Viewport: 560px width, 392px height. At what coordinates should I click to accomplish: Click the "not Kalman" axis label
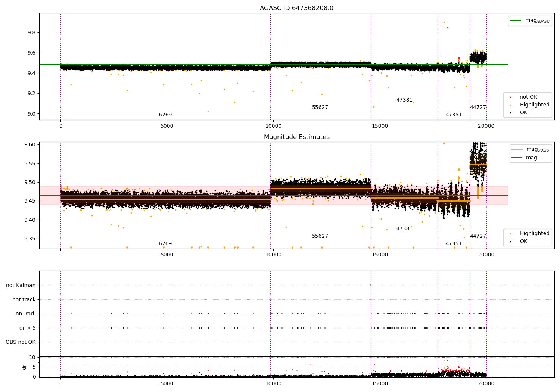21,285
